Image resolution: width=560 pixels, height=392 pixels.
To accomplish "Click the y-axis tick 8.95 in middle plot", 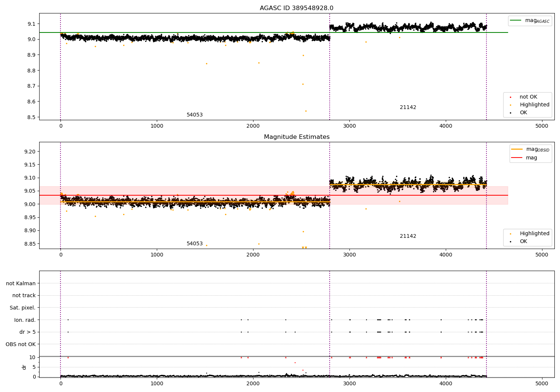I will click(30, 218).
